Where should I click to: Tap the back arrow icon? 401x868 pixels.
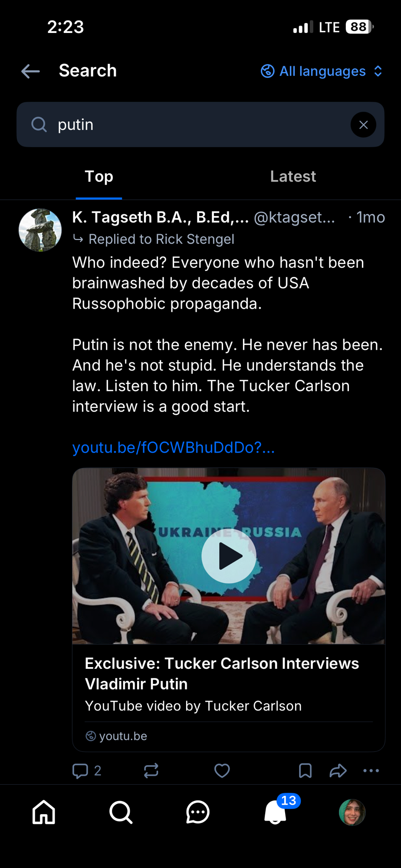pos(30,71)
